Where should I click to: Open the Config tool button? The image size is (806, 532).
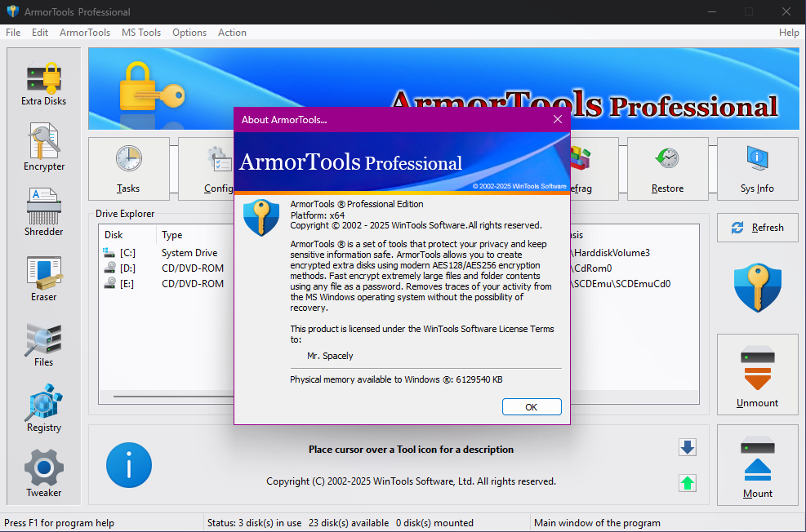(206, 168)
